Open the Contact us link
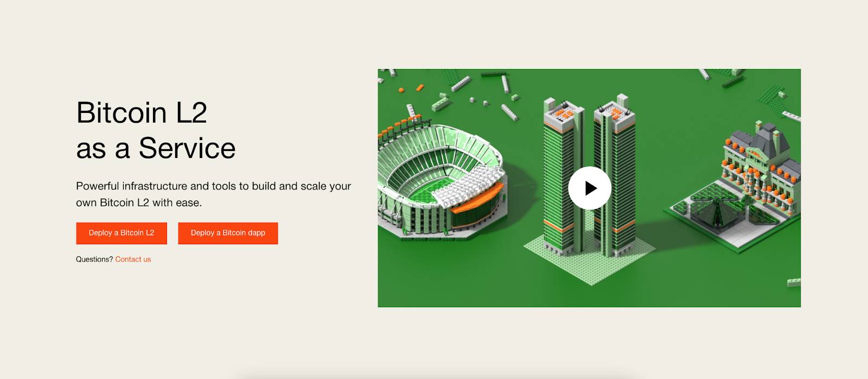The height and width of the screenshot is (379, 868). (133, 260)
